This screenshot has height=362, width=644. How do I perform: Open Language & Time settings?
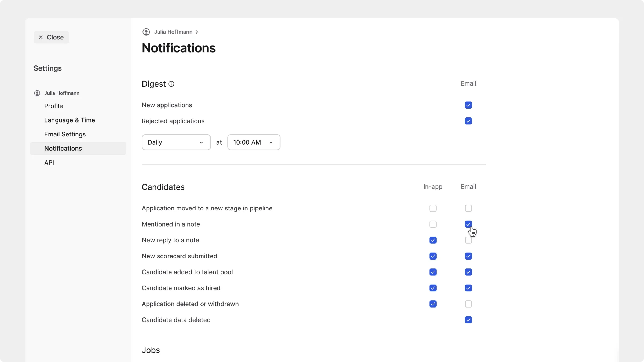tap(69, 120)
